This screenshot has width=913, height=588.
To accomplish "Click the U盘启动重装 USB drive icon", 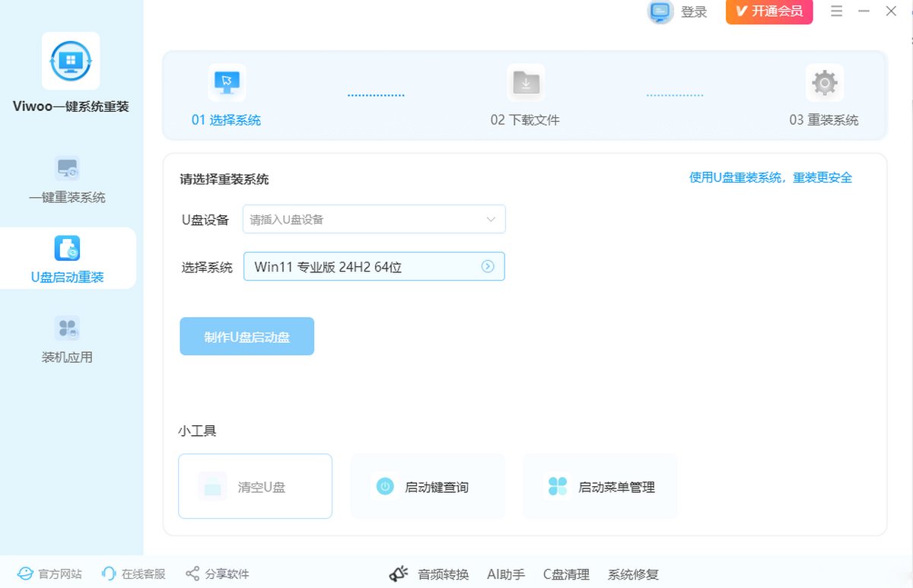I will point(68,248).
